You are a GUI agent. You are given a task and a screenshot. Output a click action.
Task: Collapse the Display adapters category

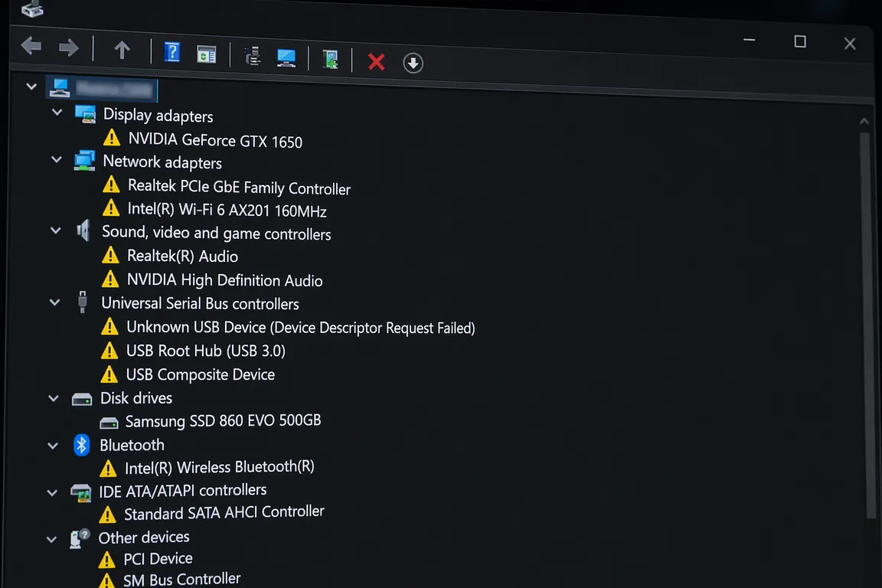click(57, 113)
